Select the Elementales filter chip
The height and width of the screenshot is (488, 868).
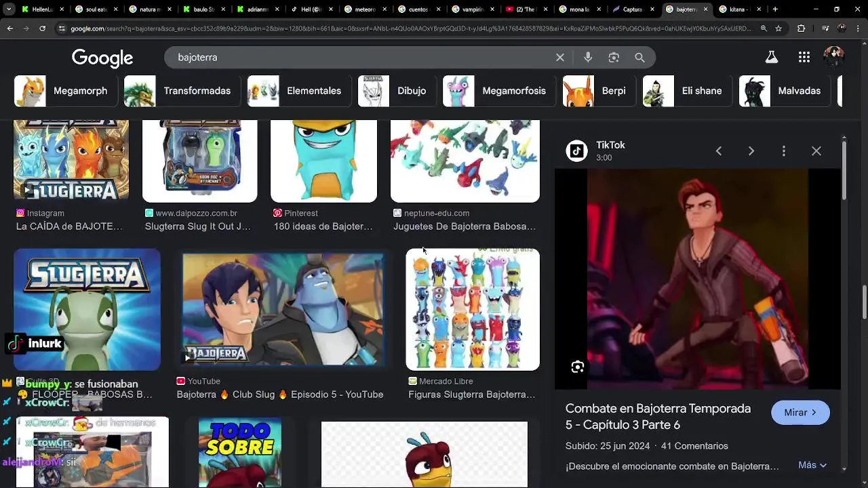tap(300, 91)
